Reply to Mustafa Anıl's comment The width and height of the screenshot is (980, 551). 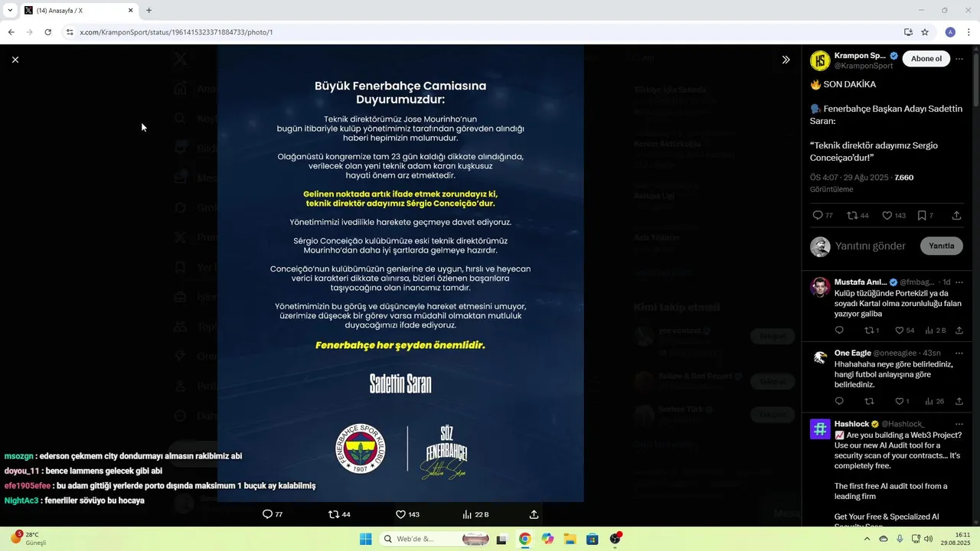tap(839, 331)
